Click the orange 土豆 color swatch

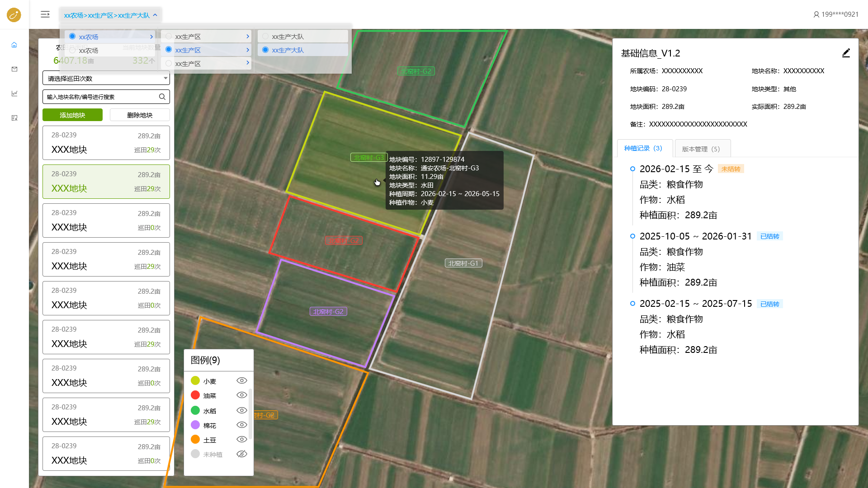coord(195,439)
